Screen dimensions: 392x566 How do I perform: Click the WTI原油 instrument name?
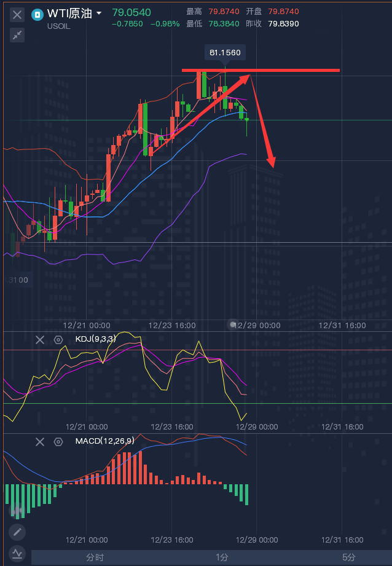click(69, 14)
